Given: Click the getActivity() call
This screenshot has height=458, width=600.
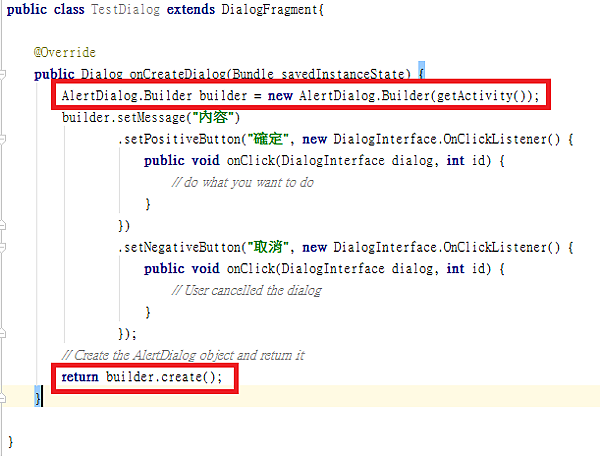Looking at the screenshot, I should [x=483, y=95].
